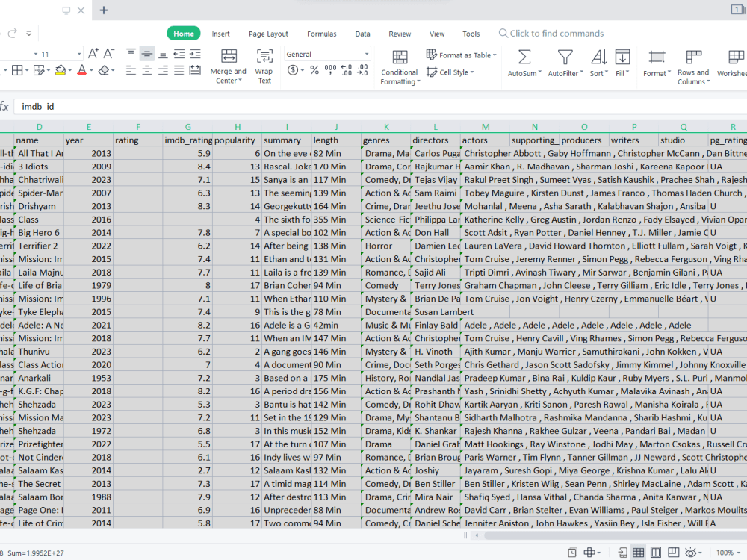Select column K header
Viewport: 747px width, 560px height.
point(386,127)
